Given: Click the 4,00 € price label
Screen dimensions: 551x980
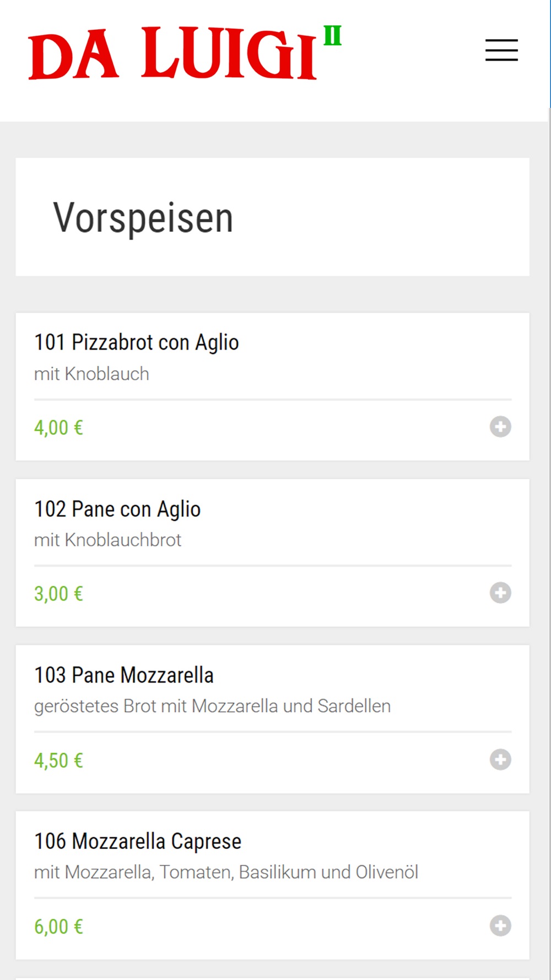Looking at the screenshot, I should pos(58,428).
